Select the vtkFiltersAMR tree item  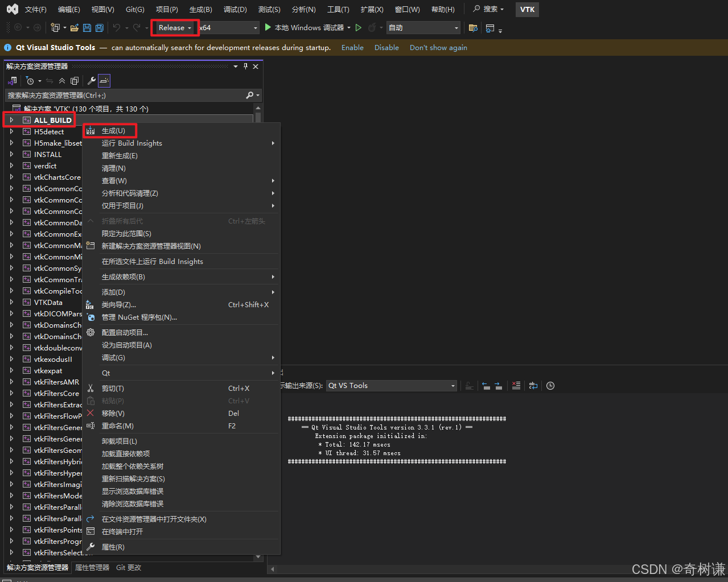point(56,382)
